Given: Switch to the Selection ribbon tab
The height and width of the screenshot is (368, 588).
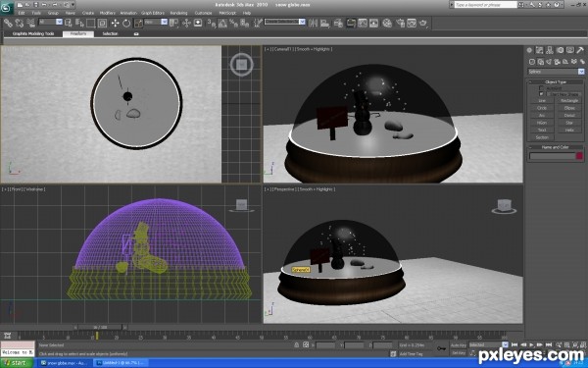Looking at the screenshot, I should pos(110,33).
